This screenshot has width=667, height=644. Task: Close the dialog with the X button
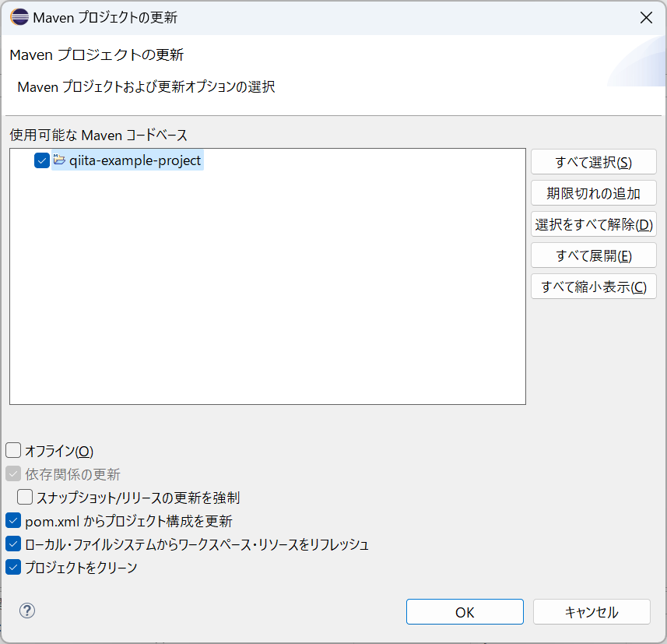(646, 17)
